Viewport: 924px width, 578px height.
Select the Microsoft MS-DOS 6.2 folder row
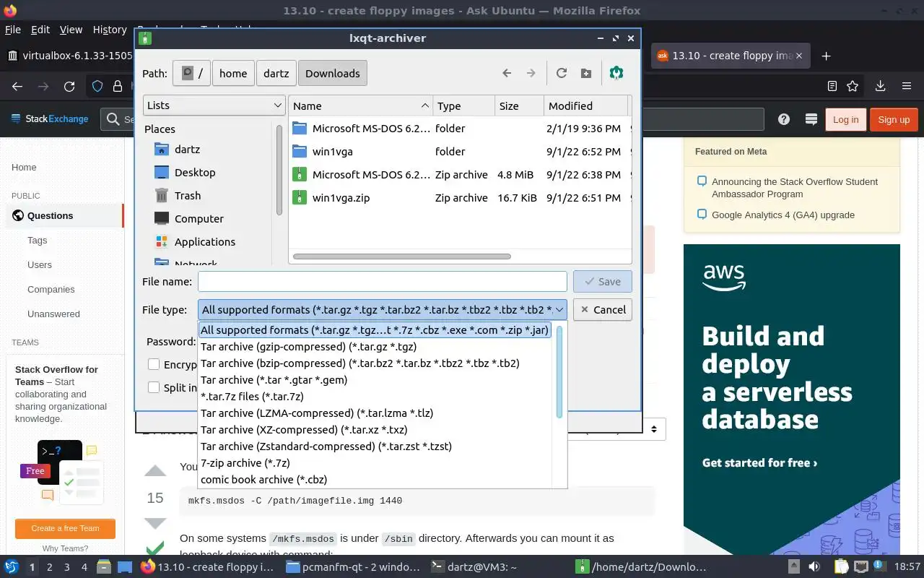coord(459,129)
